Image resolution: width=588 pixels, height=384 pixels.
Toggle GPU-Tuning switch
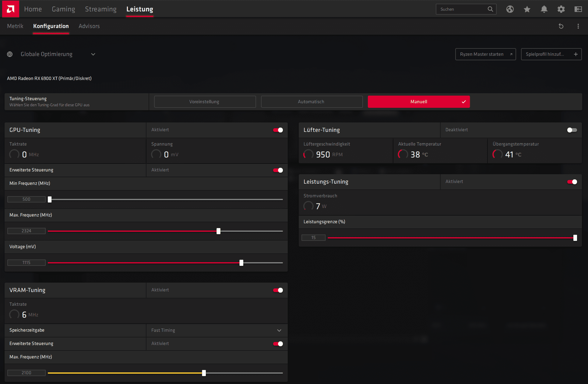click(x=278, y=130)
